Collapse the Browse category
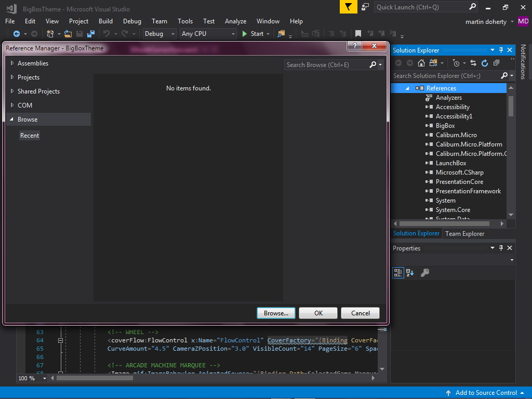532x399 pixels. point(12,119)
